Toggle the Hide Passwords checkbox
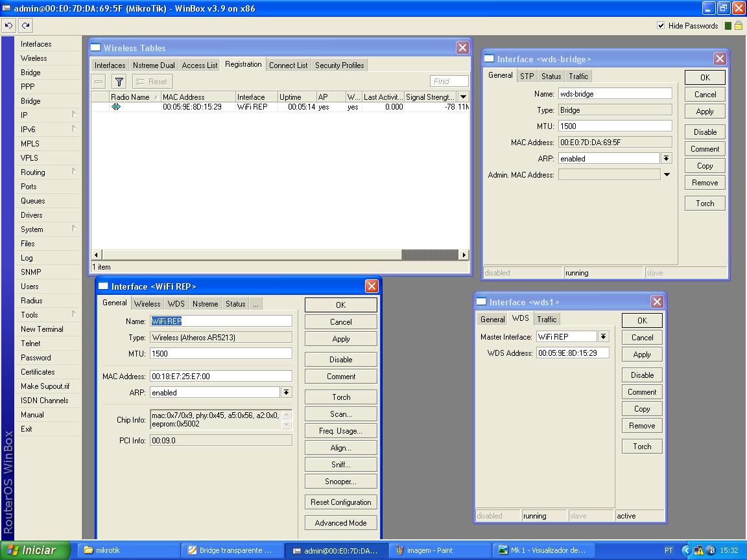This screenshot has height=560, width=747. (661, 26)
